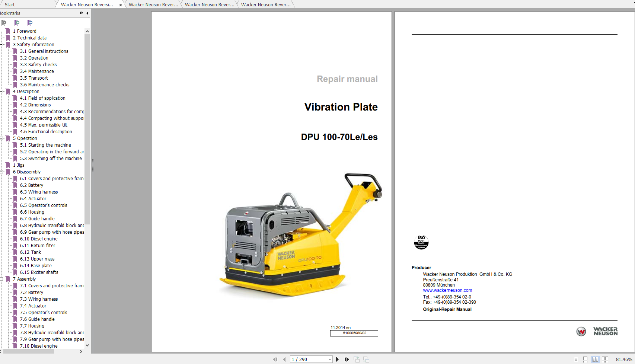Click the delete bookmark icon
Screen dimensions: 635x364
4,23
